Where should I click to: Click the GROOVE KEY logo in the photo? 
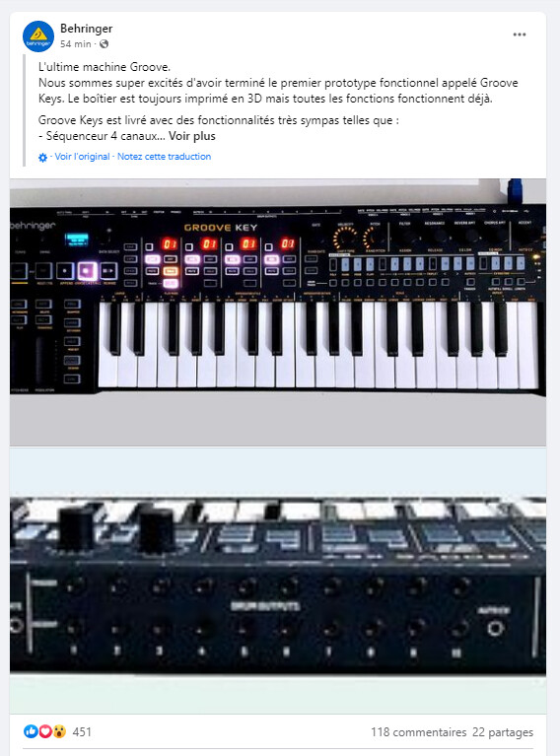221,228
